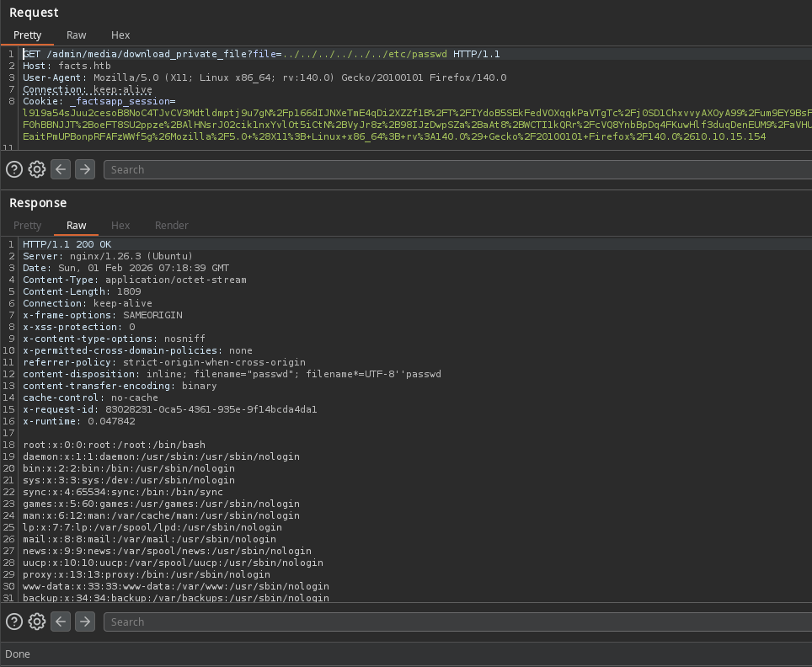The width and height of the screenshot is (812, 667).
Task: Click proxy:x:13:13 passwd entry
Action: point(147,575)
